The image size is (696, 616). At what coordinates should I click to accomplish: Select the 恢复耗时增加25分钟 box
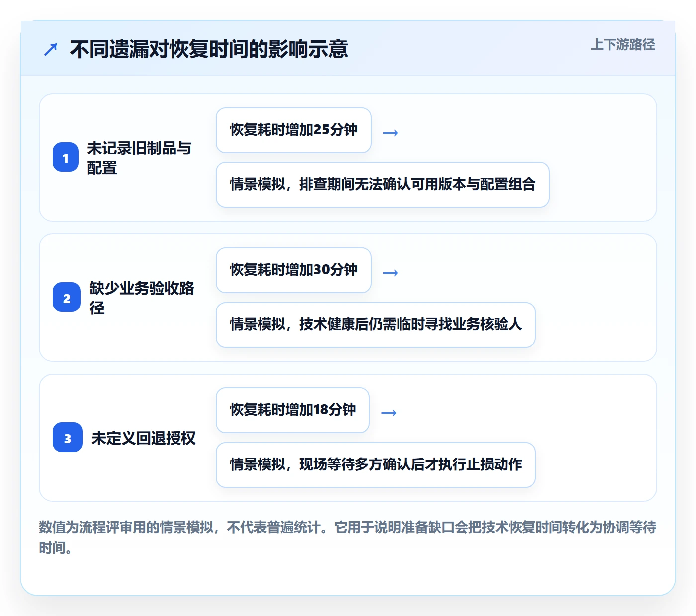click(x=294, y=130)
